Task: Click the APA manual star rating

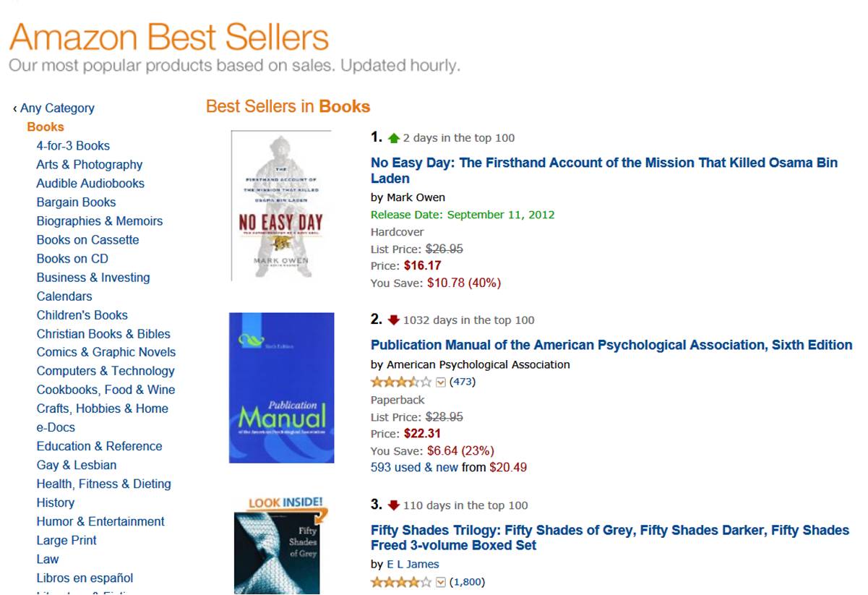Action: pyautogui.click(x=401, y=382)
